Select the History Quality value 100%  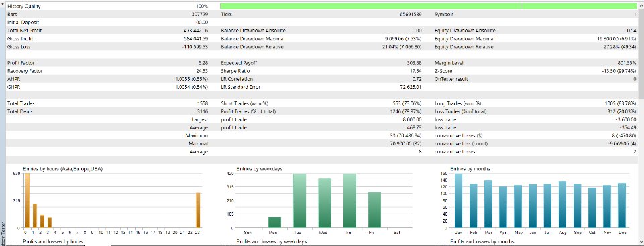202,7
